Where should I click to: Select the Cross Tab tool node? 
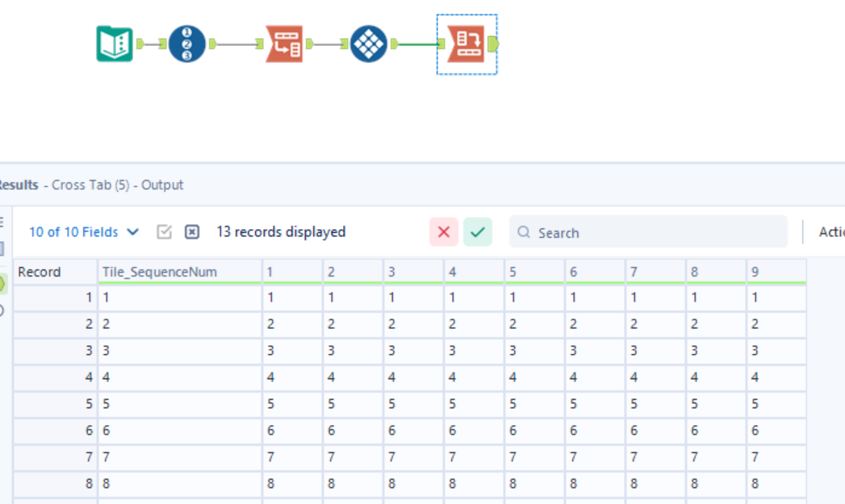[x=466, y=44]
